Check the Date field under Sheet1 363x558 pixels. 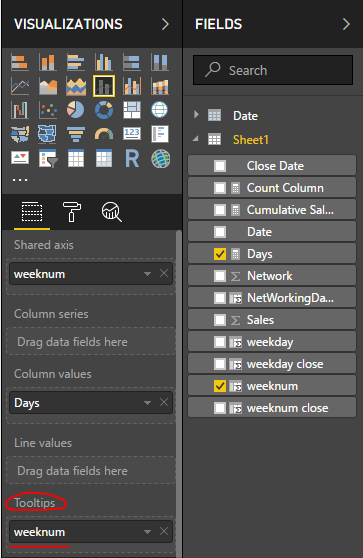point(220,232)
